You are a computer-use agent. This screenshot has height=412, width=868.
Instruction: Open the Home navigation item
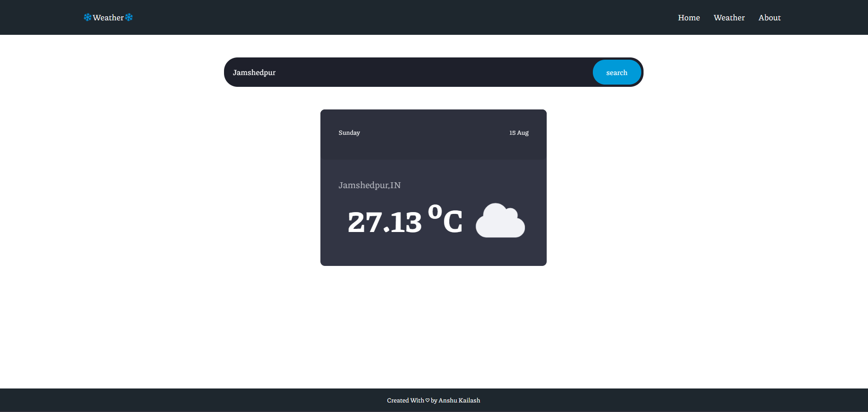point(688,17)
